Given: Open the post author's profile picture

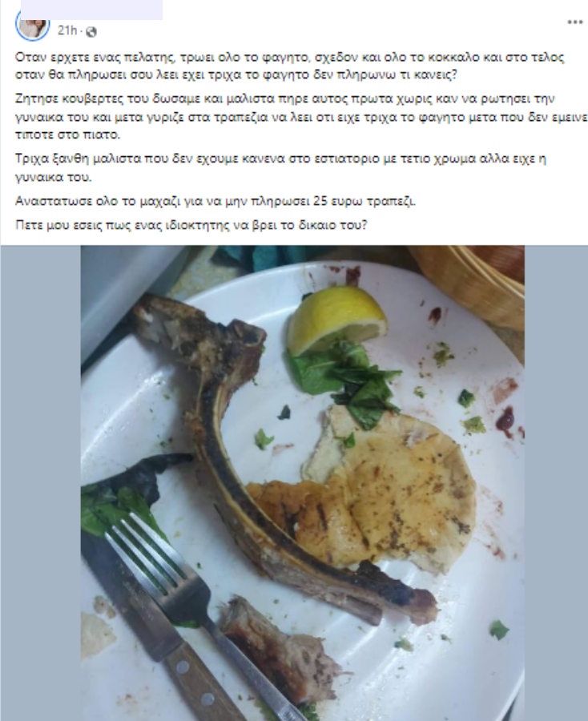Looking at the screenshot, I should (x=32, y=25).
